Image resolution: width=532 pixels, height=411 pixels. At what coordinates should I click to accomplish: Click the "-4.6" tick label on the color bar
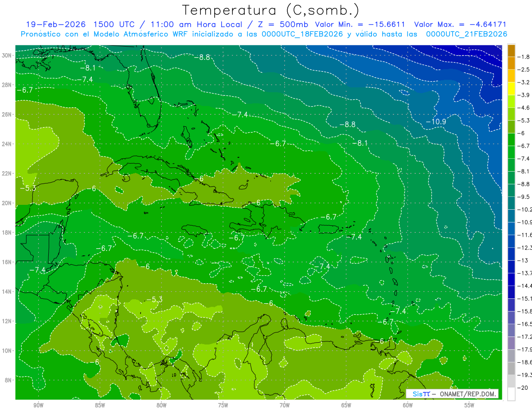click(x=524, y=108)
